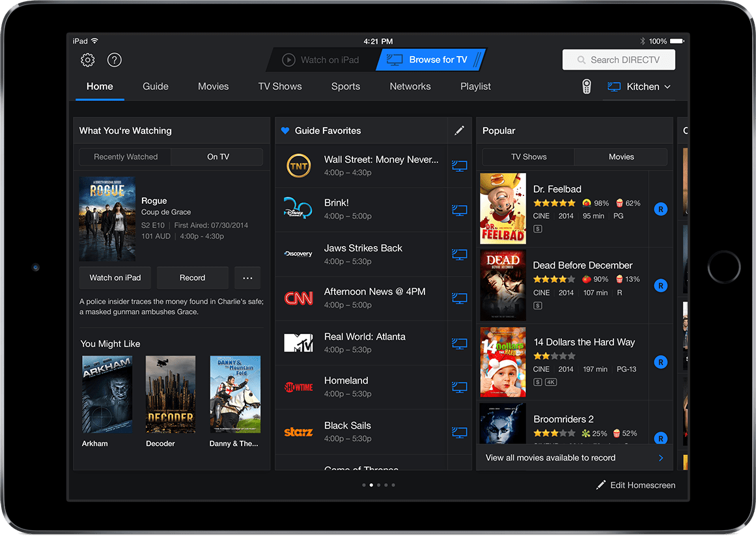Tap the 4:21 PM status bar clock
This screenshot has width=756, height=536.
tap(378, 42)
